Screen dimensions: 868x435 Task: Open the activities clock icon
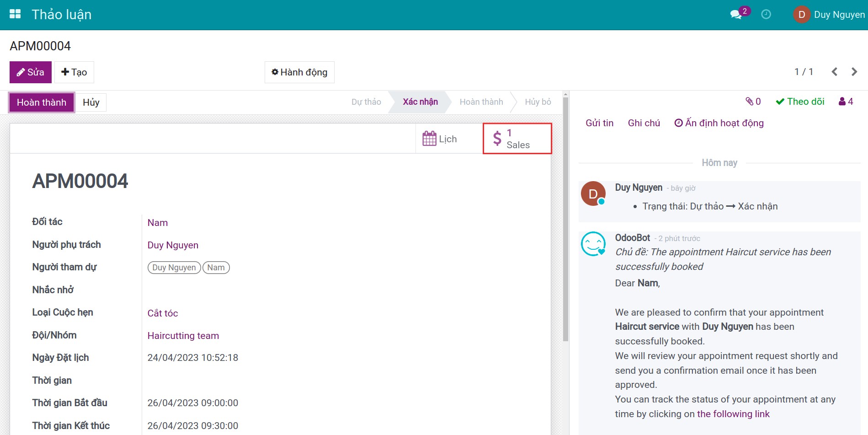(766, 15)
